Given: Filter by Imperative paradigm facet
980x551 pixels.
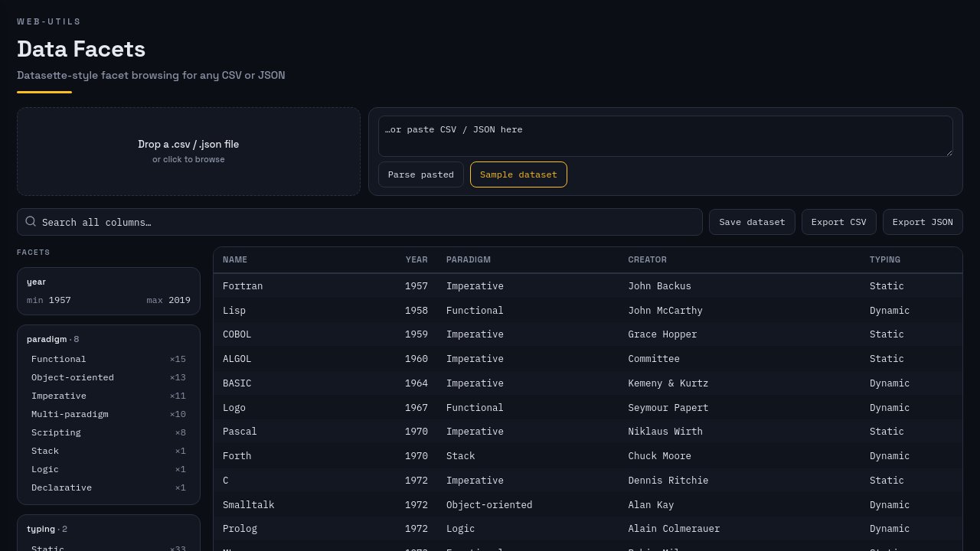Looking at the screenshot, I should pyautogui.click(x=109, y=396).
